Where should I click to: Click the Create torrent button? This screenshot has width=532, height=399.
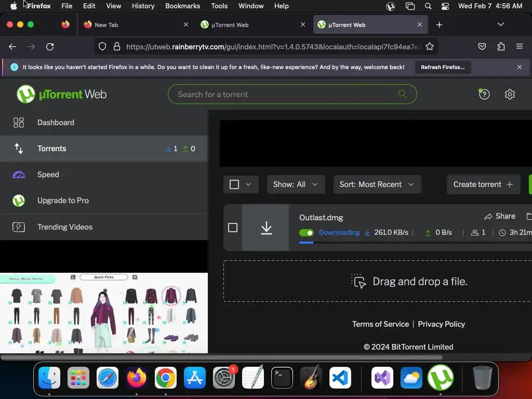[x=483, y=184]
